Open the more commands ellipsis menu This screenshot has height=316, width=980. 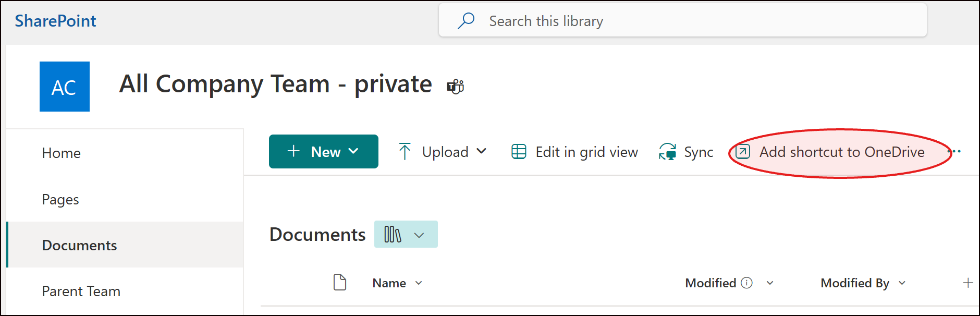point(955,152)
